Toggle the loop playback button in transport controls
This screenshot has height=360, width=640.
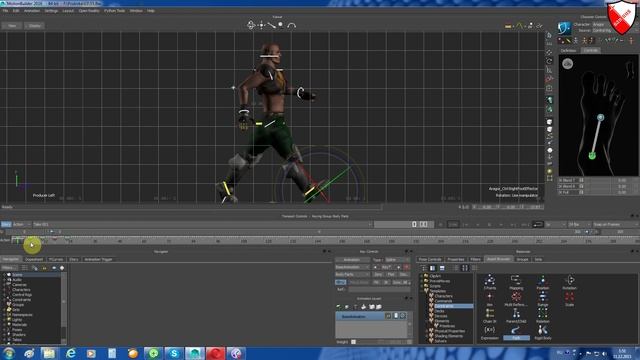point(538,224)
